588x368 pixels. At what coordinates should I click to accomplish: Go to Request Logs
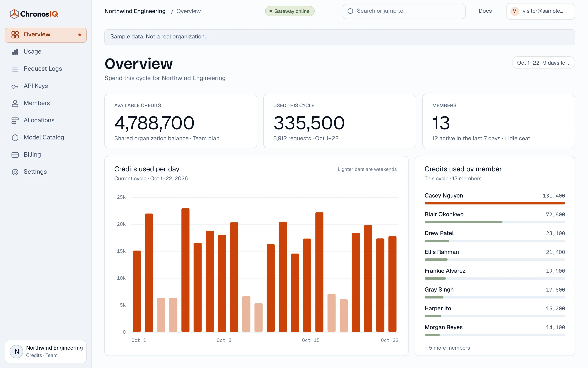click(46, 69)
